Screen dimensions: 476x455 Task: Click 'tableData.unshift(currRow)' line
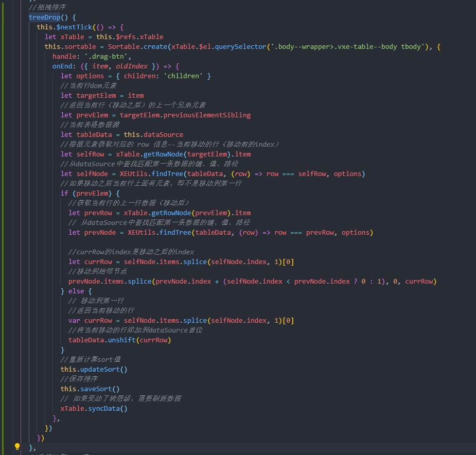(120, 340)
